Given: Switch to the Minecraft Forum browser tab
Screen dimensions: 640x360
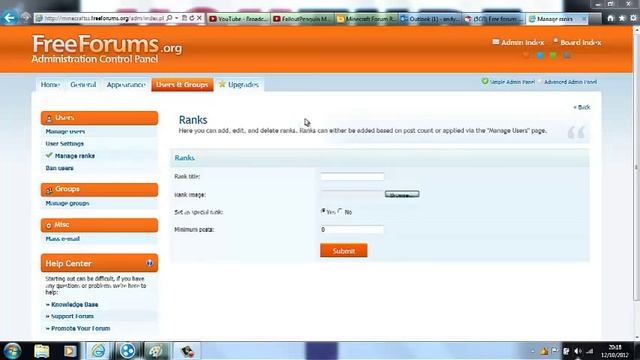Looking at the screenshot, I should tap(367, 19).
